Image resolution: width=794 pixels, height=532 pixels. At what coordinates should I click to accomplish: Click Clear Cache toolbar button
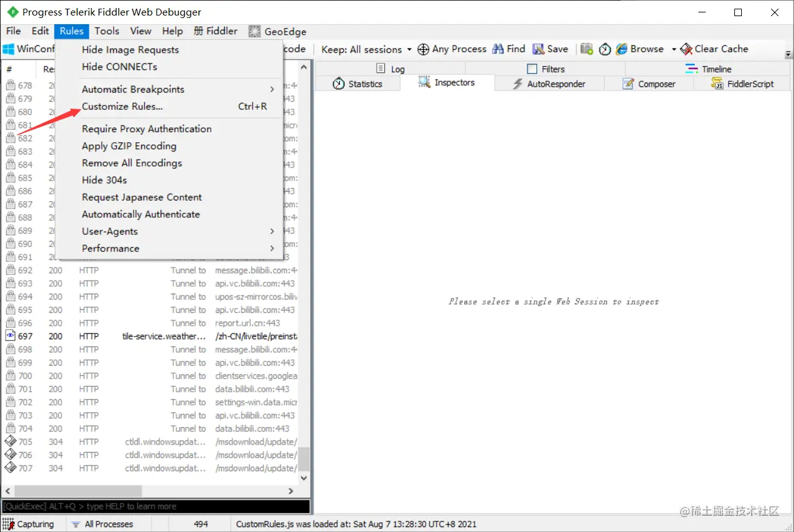tap(714, 49)
